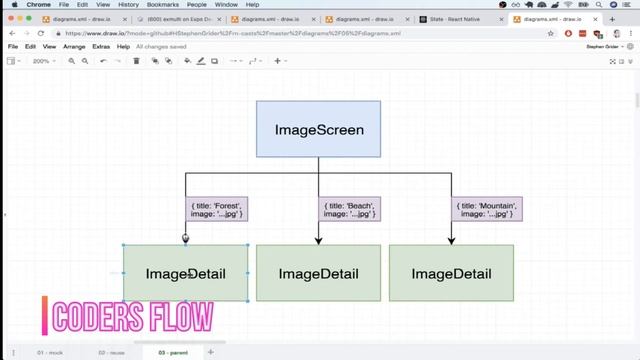Viewport: 640px width, 360px height.
Task: Click the All changes saved status
Action: (161, 47)
